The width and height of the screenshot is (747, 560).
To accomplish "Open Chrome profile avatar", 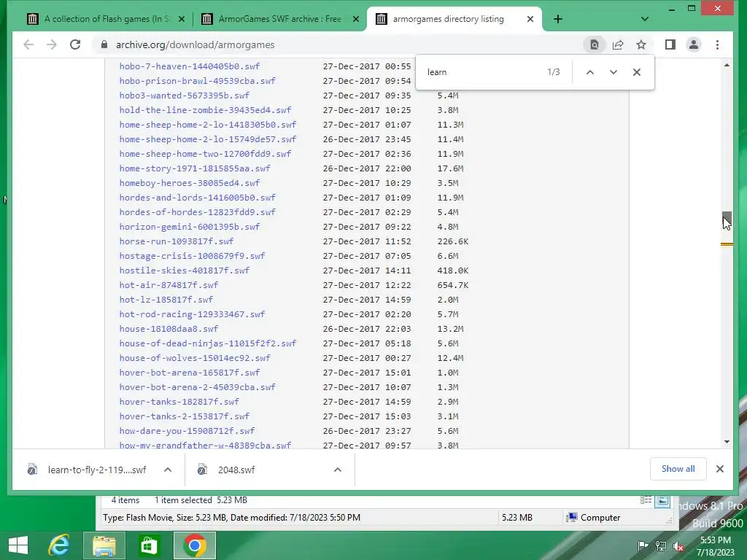I will pyautogui.click(x=694, y=44).
